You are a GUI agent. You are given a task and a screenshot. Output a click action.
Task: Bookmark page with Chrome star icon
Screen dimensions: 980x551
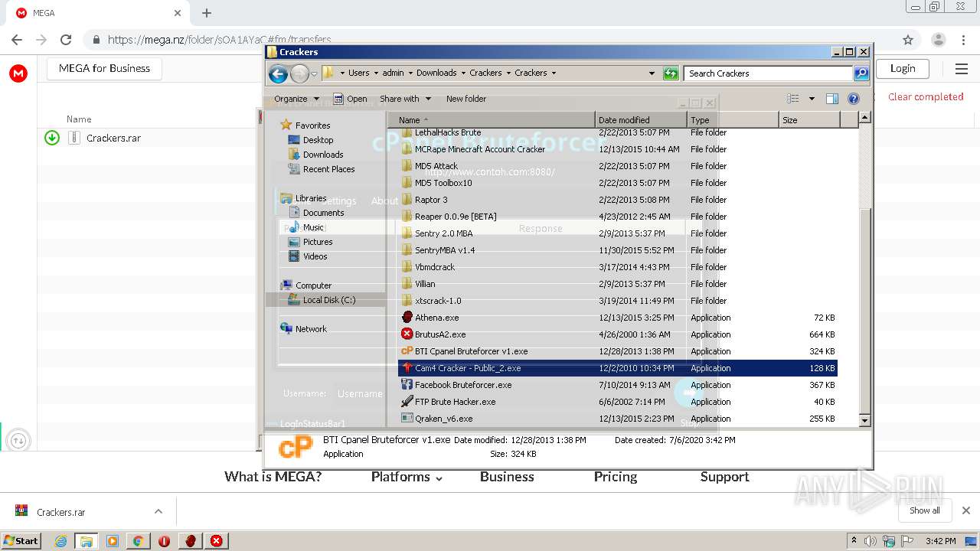(908, 40)
